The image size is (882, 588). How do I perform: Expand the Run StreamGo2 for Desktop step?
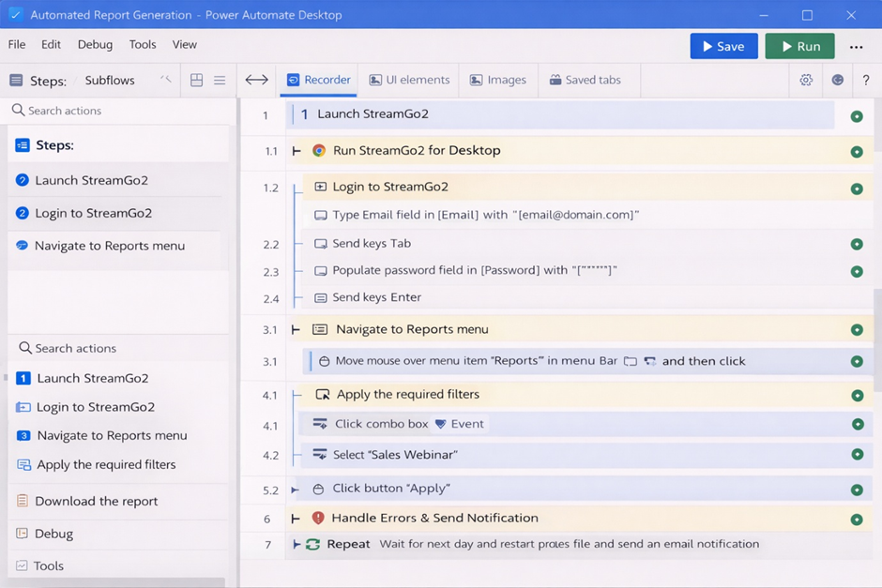coord(297,150)
